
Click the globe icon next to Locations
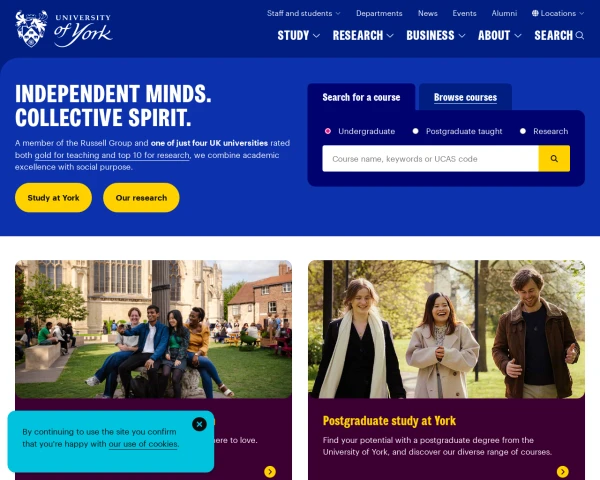[x=535, y=13]
